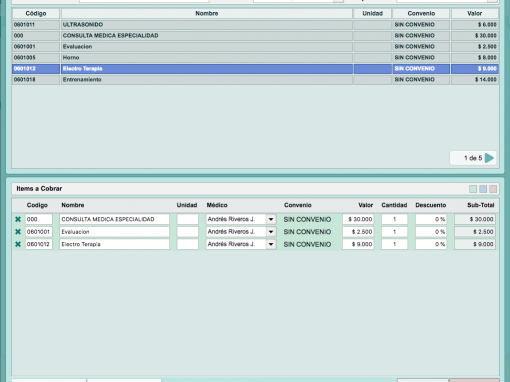Open Médico dropdown for Evaluacion row
Screen dimensions: 510x382
coord(271,232)
